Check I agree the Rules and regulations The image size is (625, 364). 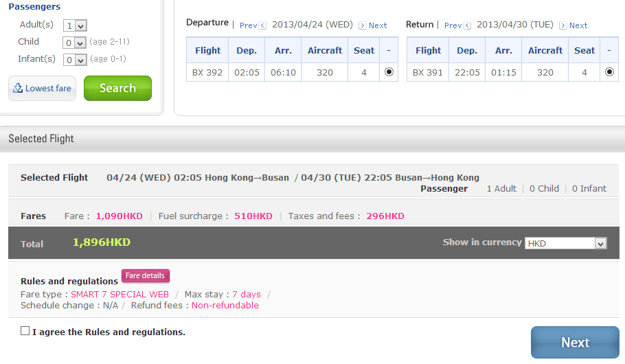pyautogui.click(x=25, y=331)
